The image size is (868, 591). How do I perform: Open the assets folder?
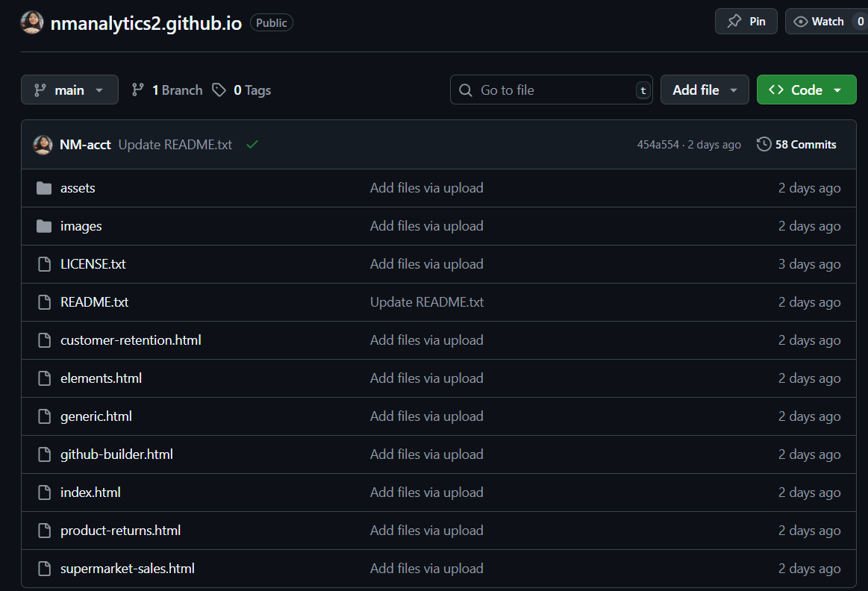(78, 188)
